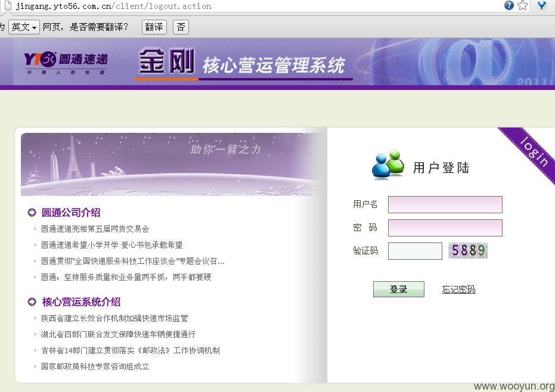Open the 忘记密码 forgot password link
The height and width of the screenshot is (392, 555).
459,290
